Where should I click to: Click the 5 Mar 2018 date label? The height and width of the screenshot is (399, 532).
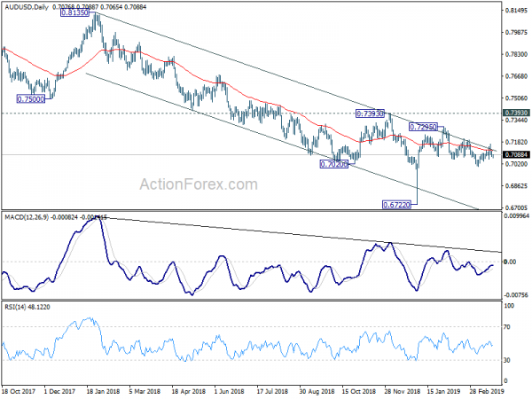pos(145,391)
